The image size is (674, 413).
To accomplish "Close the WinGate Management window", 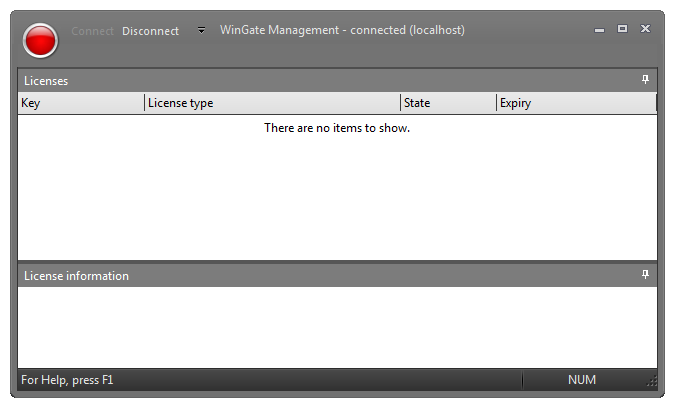I will (645, 28).
